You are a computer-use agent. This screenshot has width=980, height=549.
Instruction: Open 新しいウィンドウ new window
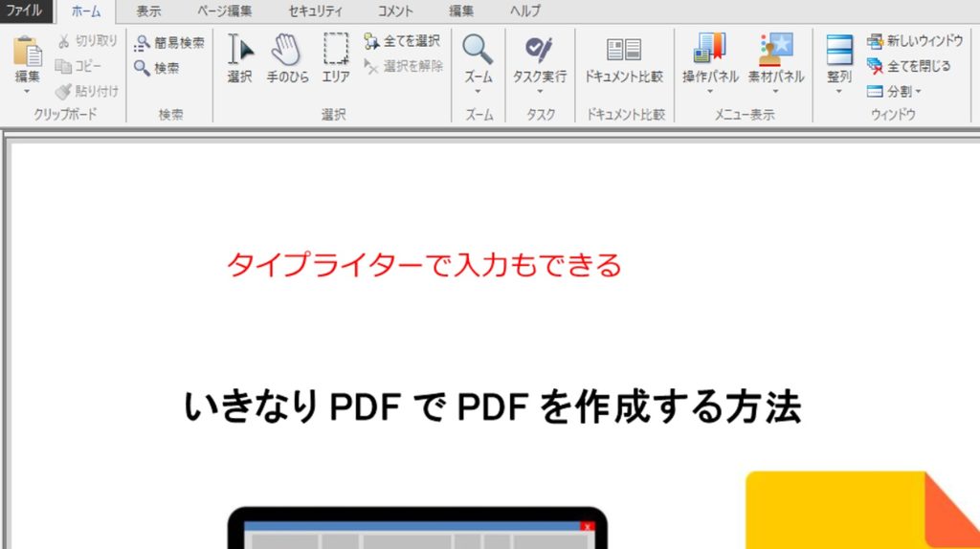[915, 41]
